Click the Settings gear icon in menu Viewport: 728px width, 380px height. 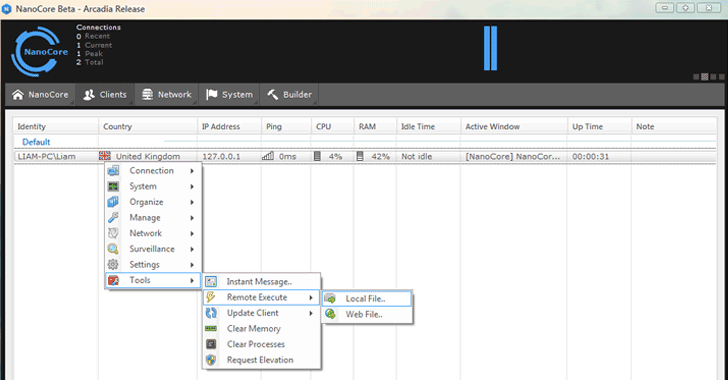[113, 264]
